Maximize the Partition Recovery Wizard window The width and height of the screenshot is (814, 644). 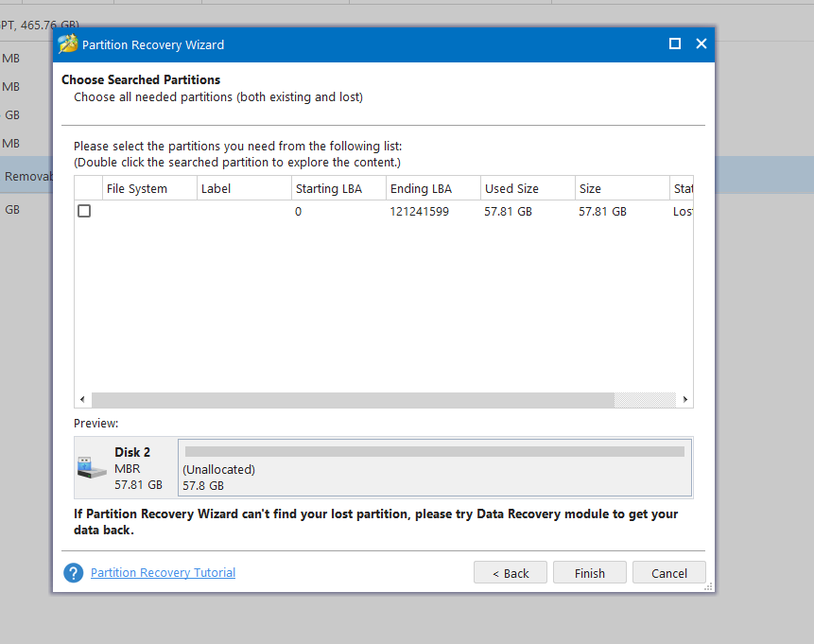tap(674, 44)
